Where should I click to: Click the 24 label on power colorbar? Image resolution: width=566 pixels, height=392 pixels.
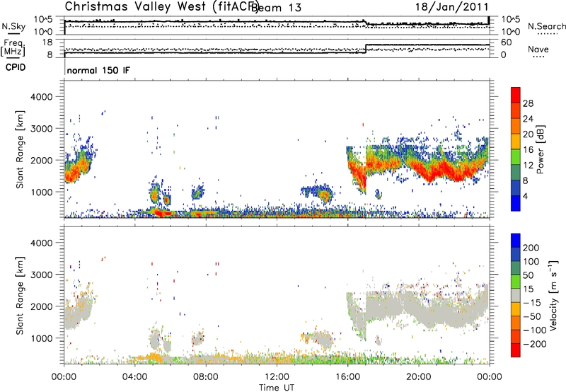coord(528,119)
